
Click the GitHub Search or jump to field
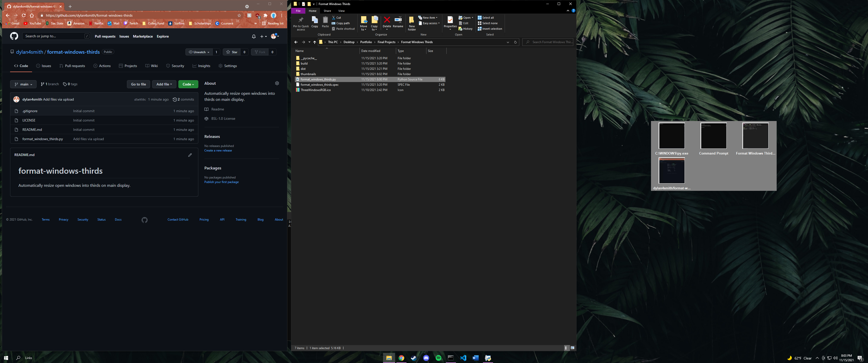(56, 36)
